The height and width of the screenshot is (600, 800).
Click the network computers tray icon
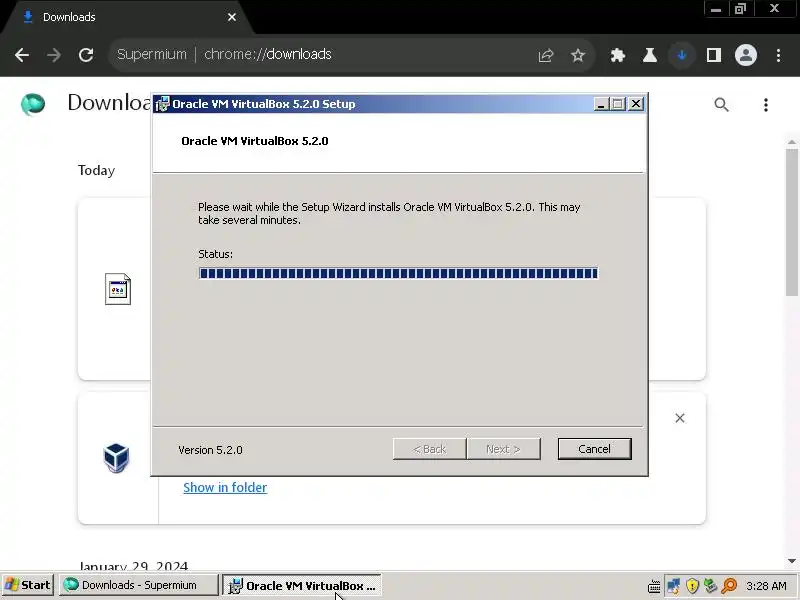[x=673, y=586]
